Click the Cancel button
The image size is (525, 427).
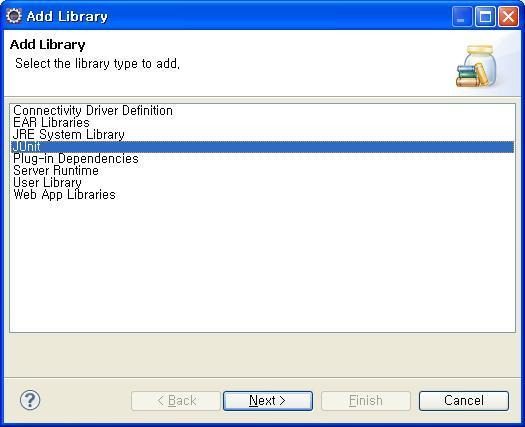pyautogui.click(x=464, y=401)
